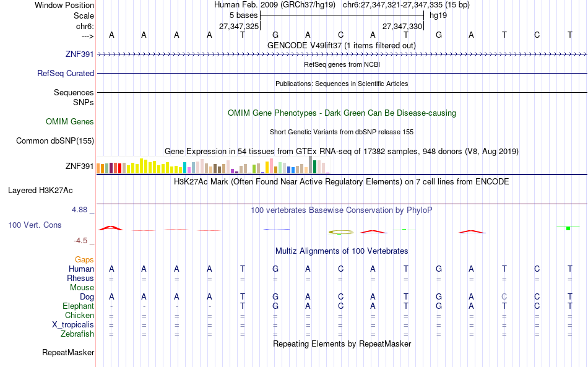Select the Dog alignment row label
This screenshot has width=588, height=367.
87,296
